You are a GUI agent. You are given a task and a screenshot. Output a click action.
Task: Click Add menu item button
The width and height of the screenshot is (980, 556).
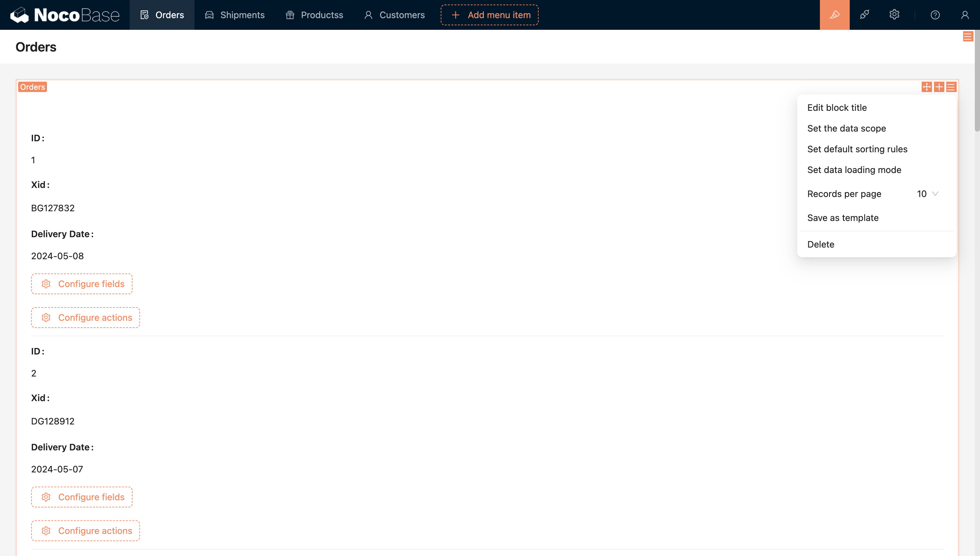(x=489, y=15)
